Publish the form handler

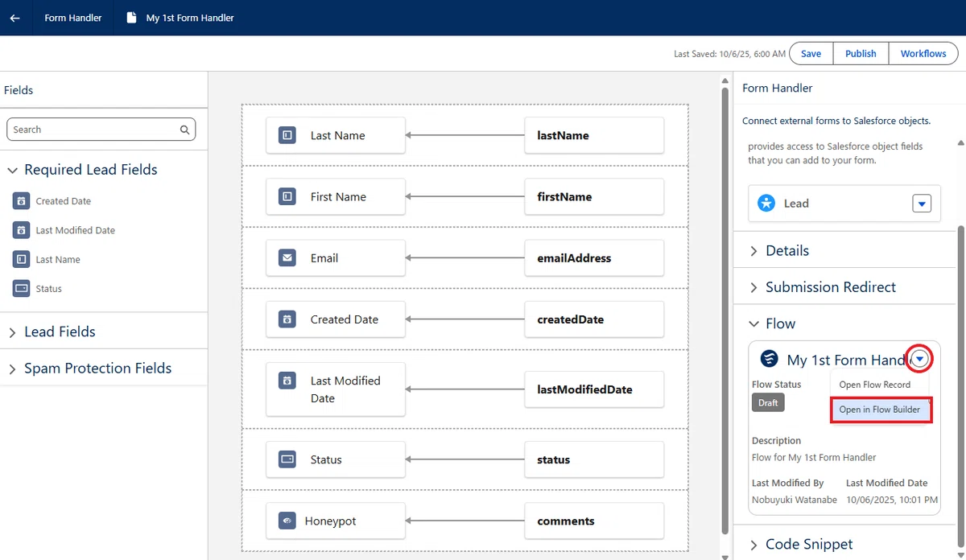tap(861, 54)
